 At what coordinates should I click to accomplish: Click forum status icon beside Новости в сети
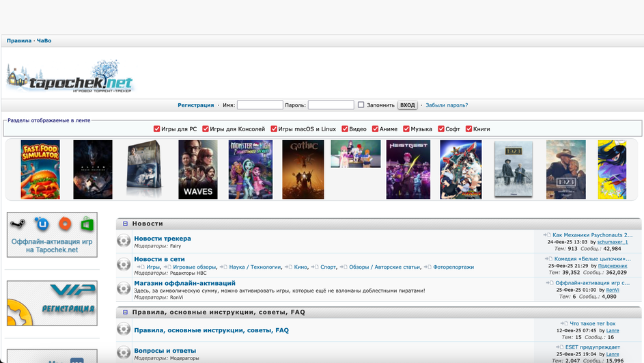point(124,264)
